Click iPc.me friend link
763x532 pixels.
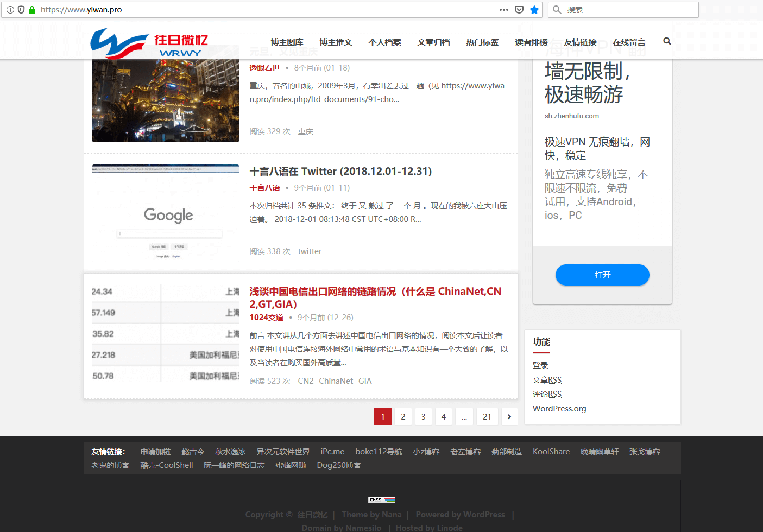pos(332,452)
